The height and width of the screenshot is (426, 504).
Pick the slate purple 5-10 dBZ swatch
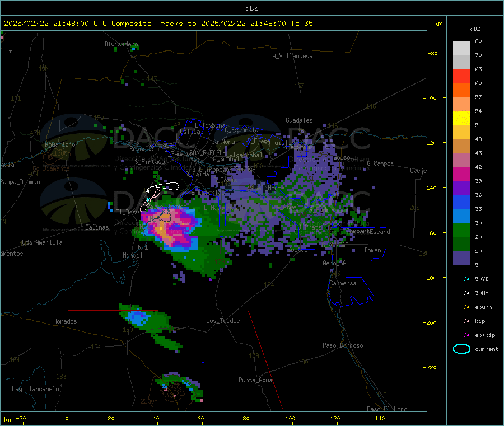point(461,258)
